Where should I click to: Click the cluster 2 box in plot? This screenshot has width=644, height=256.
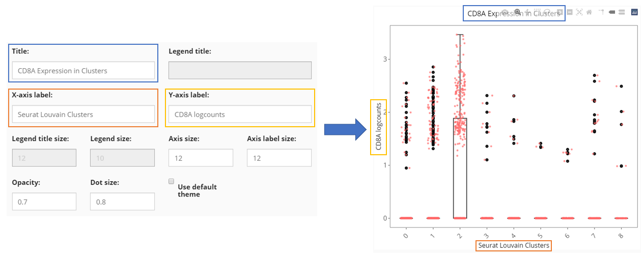(x=460, y=168)
